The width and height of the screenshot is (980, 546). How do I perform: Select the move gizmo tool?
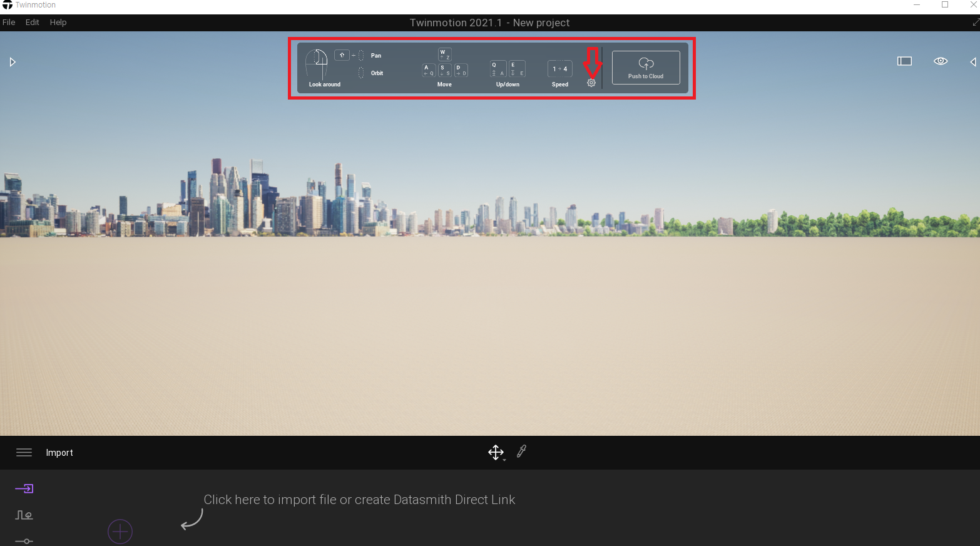(496, 452)
